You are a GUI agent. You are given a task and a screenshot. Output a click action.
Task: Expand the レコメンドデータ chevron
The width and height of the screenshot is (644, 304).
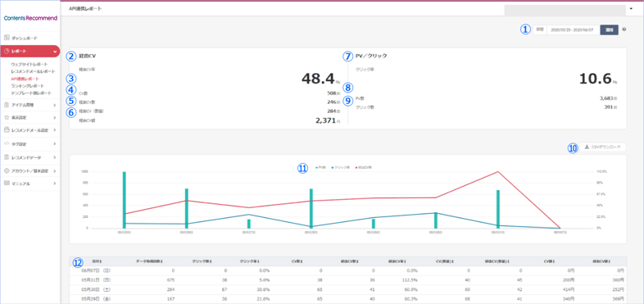tap(55, 157)
